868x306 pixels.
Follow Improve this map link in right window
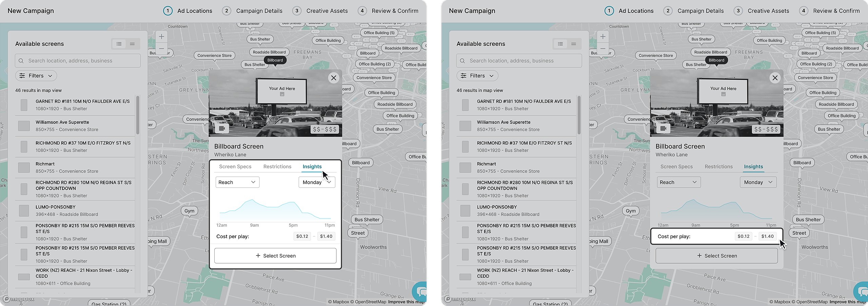coord(848,302)
